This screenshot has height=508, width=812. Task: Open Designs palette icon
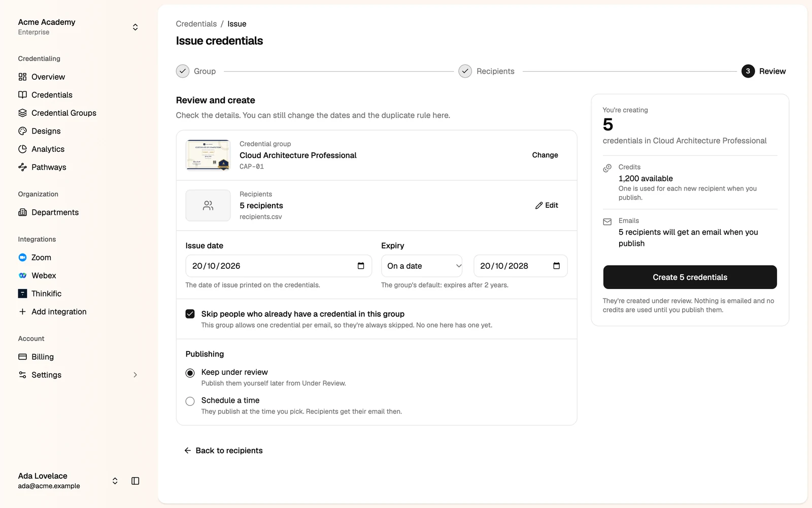click(22, 131)
